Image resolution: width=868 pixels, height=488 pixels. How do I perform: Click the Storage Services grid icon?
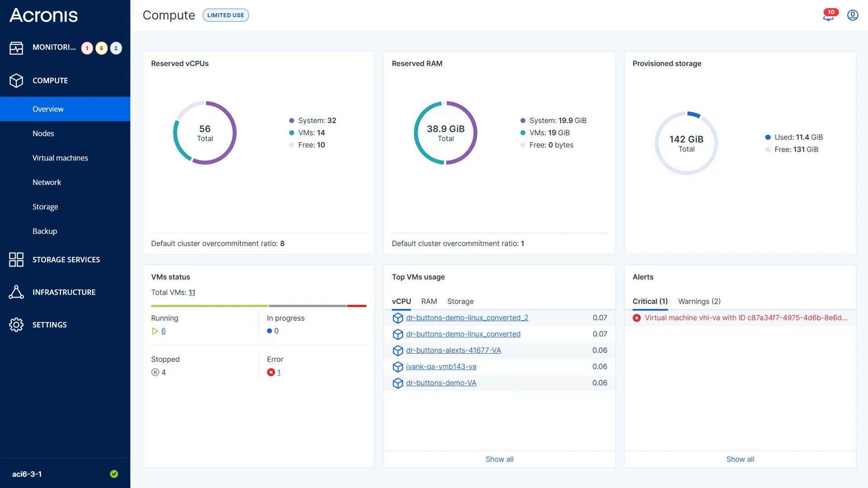tap(16, 260)
